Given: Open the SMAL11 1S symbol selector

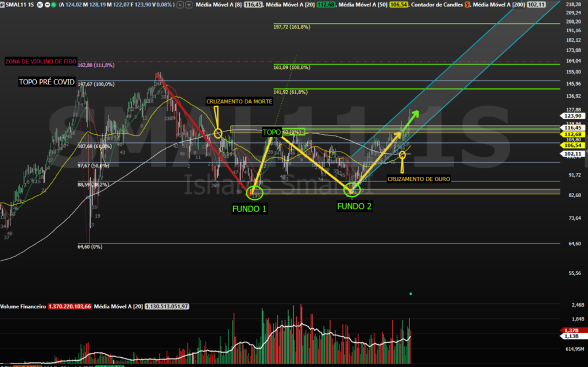Looking at the screenshot, I should click(x=20, y=4).
